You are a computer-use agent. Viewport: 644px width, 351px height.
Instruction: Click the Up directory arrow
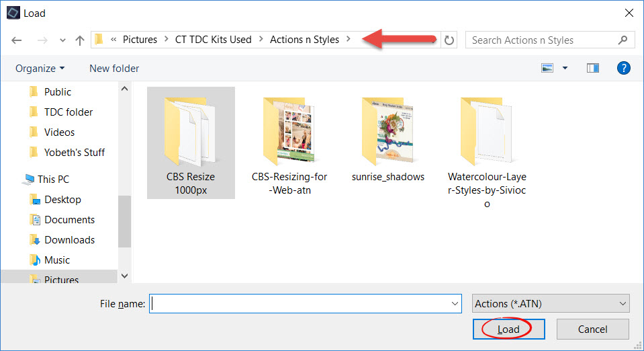point(80,40)
